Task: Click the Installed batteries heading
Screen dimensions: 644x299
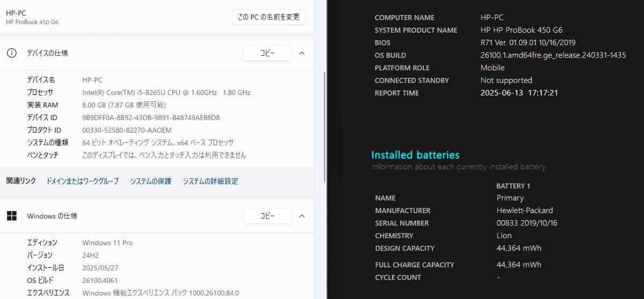Action: 415,155
